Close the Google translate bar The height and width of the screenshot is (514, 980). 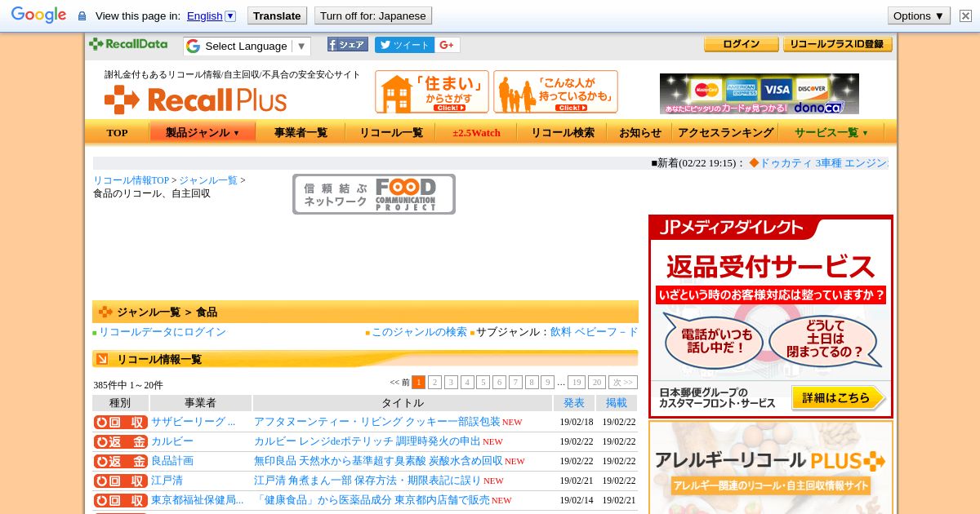click(965, 16)
